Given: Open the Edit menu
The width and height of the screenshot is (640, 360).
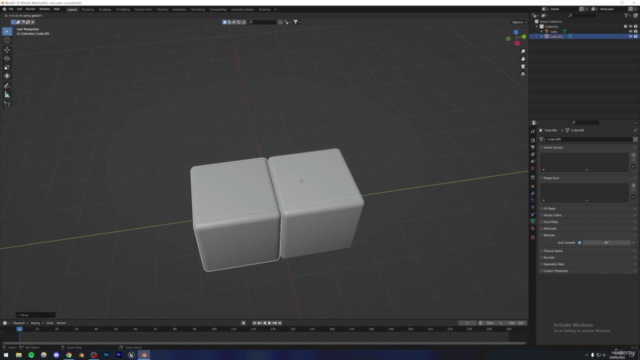Looking at the screenshot, I should pyautogui.click(x=19, y=9).
